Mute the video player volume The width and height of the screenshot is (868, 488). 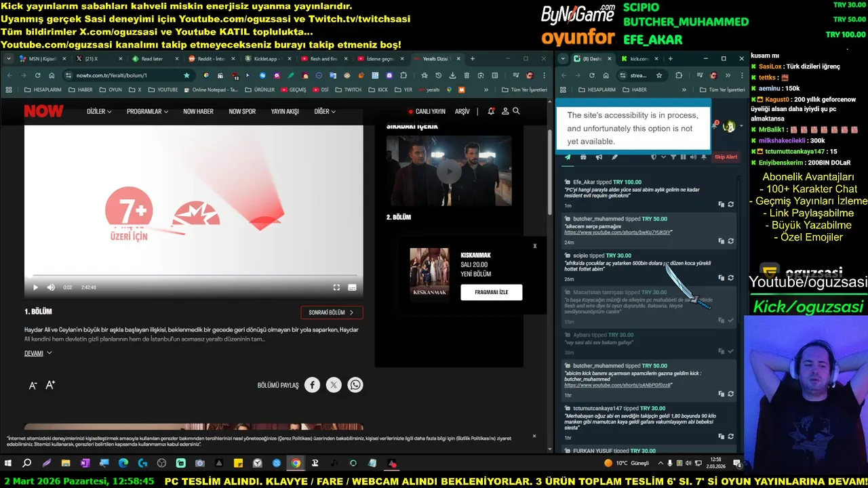coord(51,287)
